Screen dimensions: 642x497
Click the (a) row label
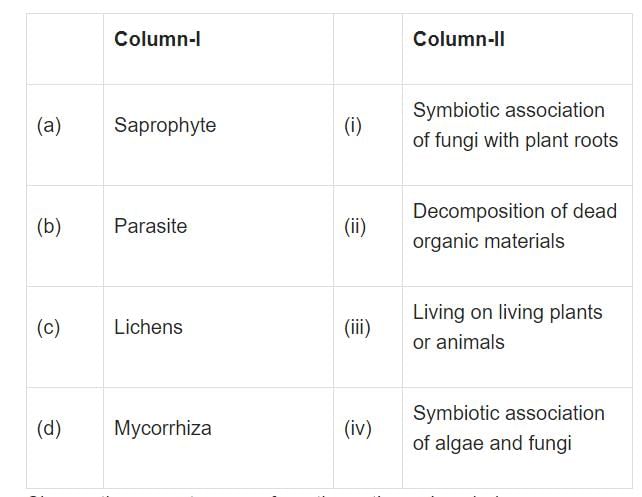[65, 135]
